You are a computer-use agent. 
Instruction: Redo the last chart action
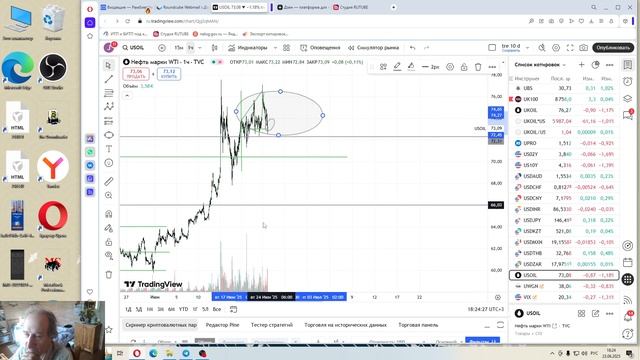pyautogui.click(x=427, y=48)
